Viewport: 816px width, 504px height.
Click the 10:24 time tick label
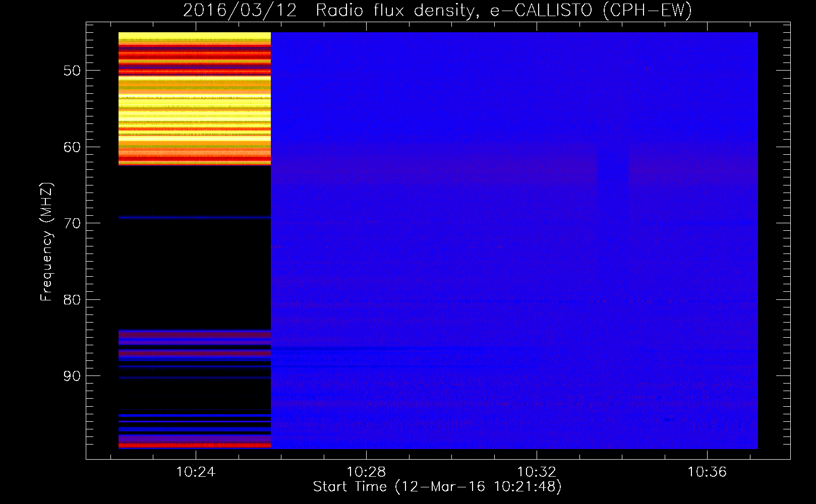point(196,472)
